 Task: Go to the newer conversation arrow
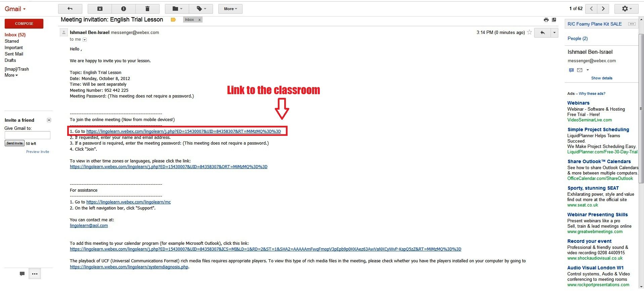pos(591,9)
